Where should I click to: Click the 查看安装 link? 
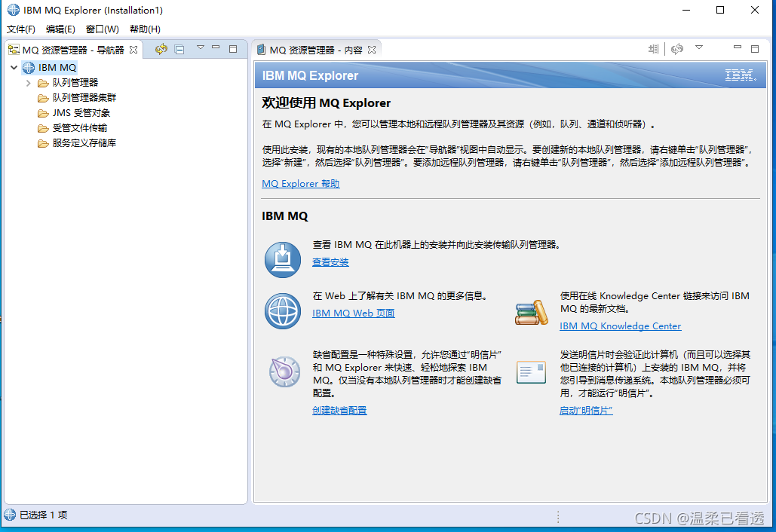click(330, 262)
